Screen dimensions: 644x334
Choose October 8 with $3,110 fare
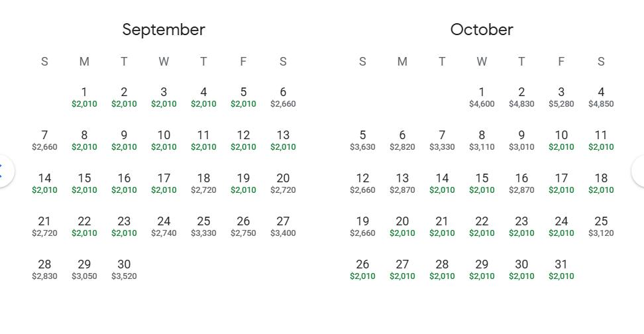[x=482, y=140]
